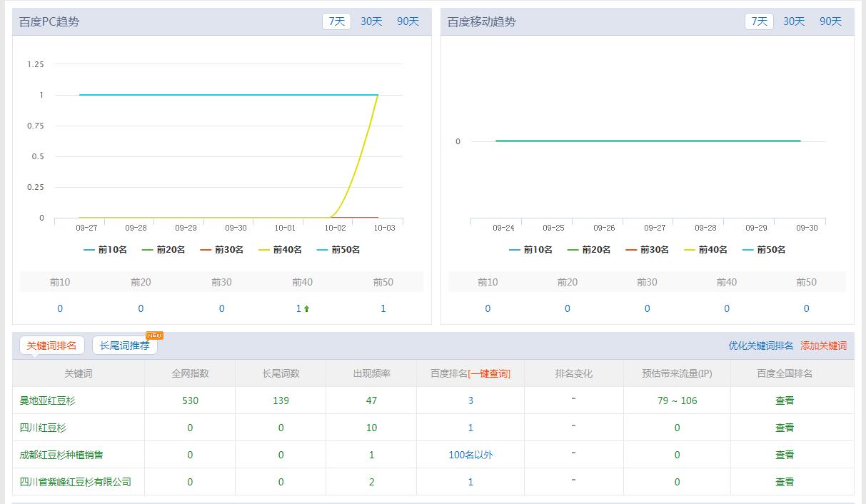Click the 09-27 date on PC chart axis
866x504 pixels.
click(86, 228)
